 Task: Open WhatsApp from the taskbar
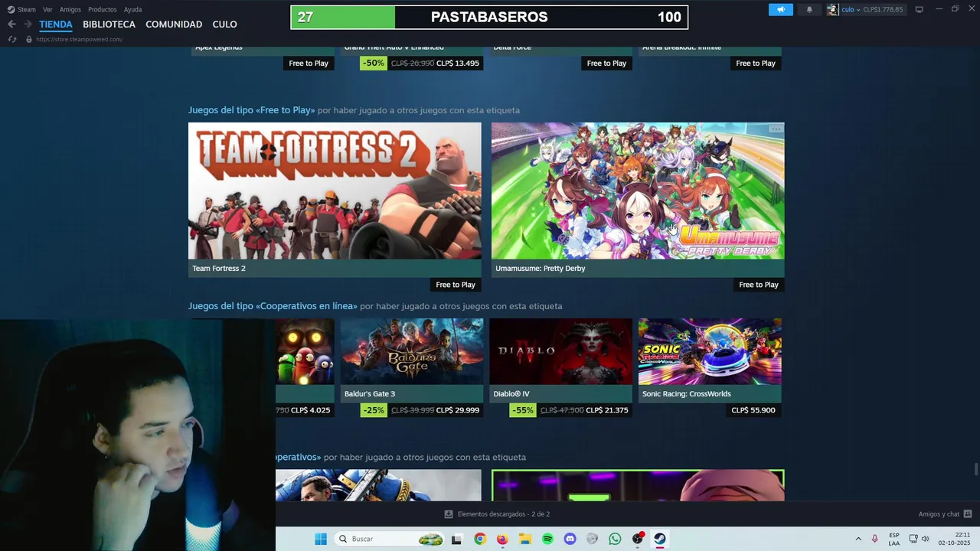[x=615, y=539]
